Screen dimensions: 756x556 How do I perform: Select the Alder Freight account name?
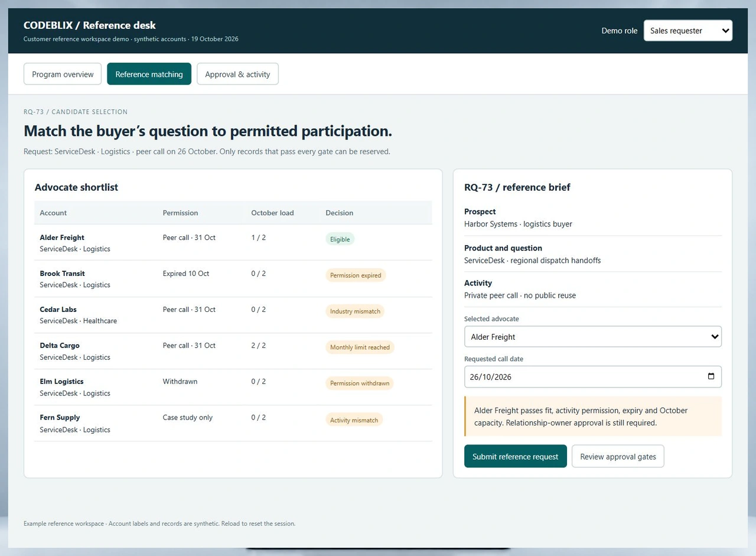tap(62, 238)
